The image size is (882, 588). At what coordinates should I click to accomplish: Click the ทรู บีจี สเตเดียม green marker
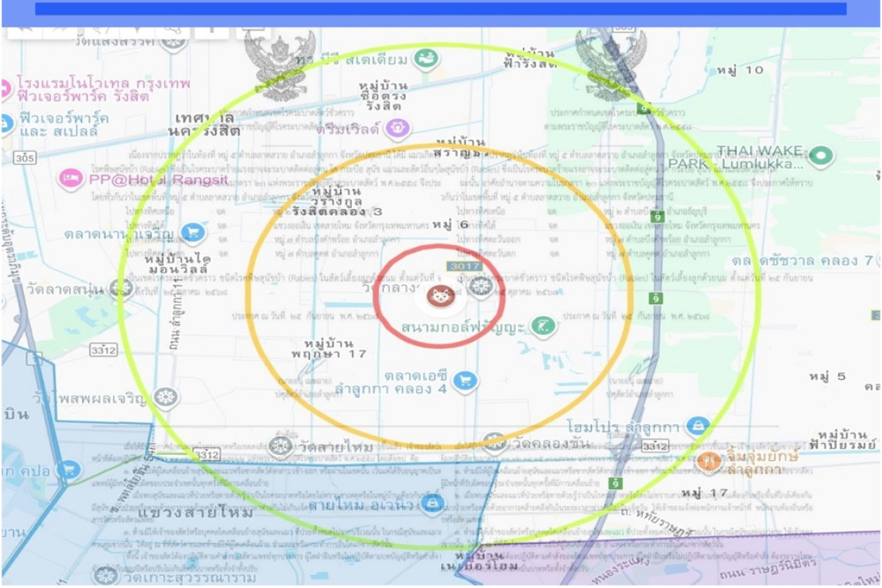[425, 58]
